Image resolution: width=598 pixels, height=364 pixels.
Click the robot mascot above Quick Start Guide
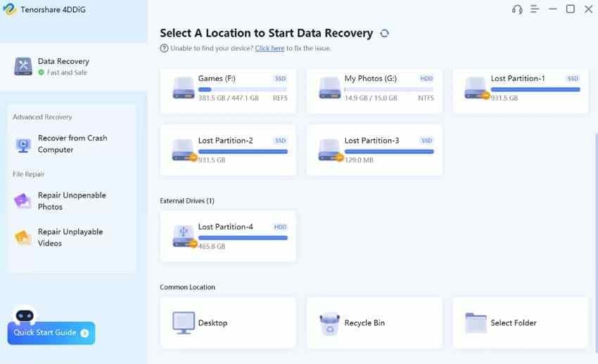pos(25,315)
